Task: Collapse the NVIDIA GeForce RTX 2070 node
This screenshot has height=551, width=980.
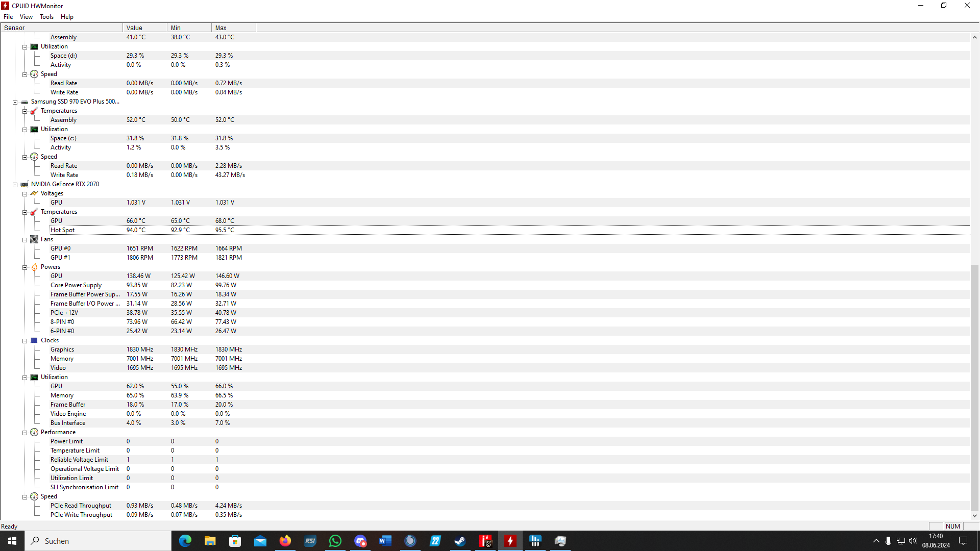Action: (x=15, y=185)
